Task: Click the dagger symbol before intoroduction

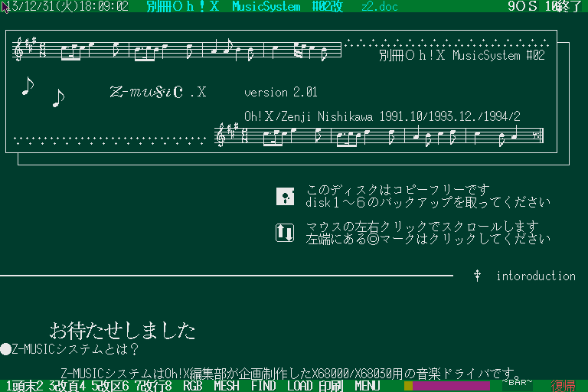Action: pyautogui.click(x=477, y=276)
